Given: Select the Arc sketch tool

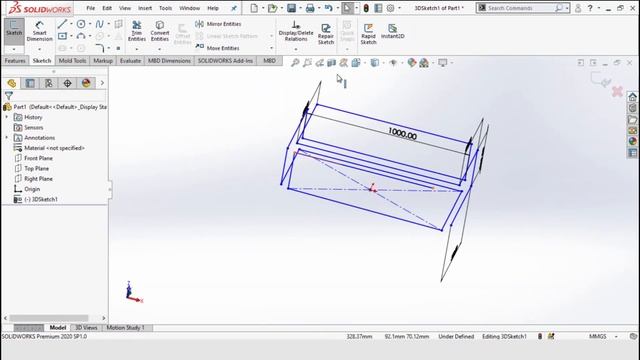Looking at the screenshot, I should [81, 36].
